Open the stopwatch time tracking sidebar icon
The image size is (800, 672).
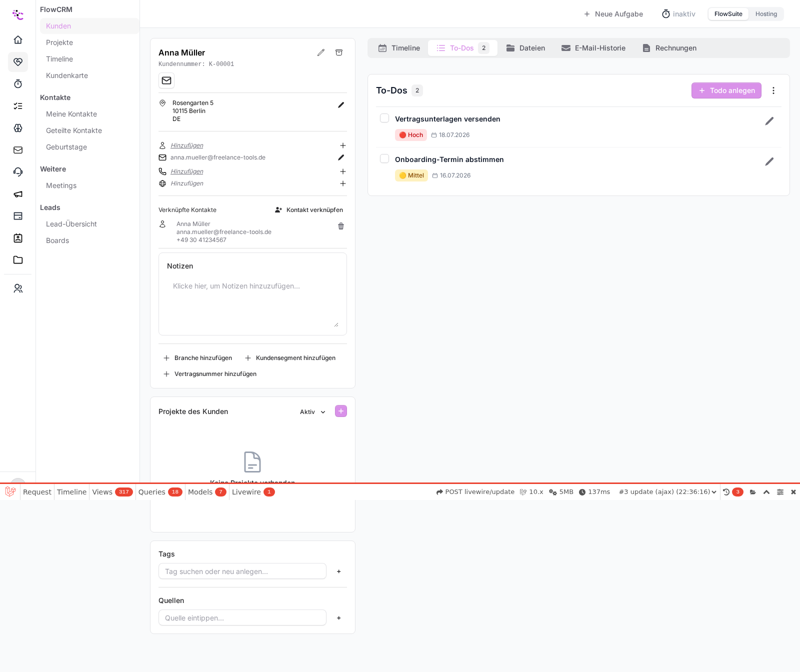click(x=18, y=83)
